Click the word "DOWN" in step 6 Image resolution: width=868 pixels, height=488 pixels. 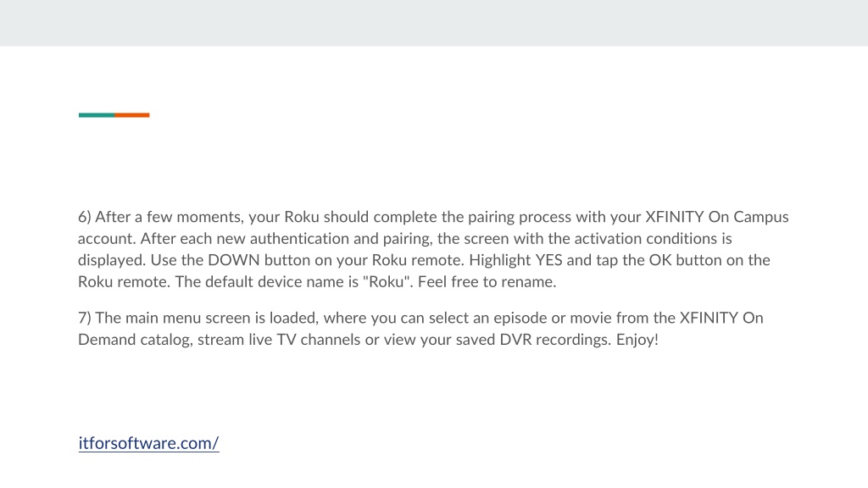click(x=234, y=260)
